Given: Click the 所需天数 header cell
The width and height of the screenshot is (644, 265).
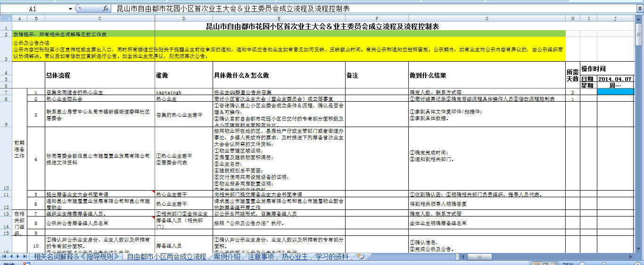Looking at the screenshot, I should click(572, 75).
